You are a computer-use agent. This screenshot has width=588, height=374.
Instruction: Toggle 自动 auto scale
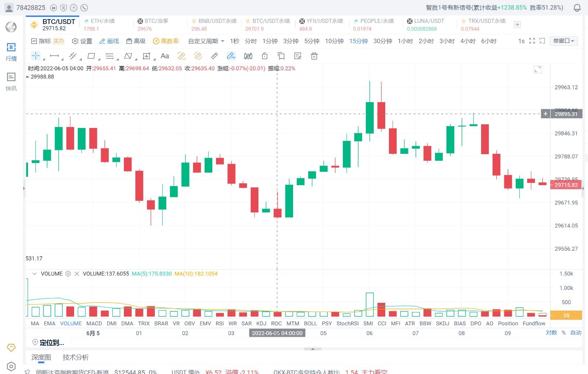coord(575,333)
